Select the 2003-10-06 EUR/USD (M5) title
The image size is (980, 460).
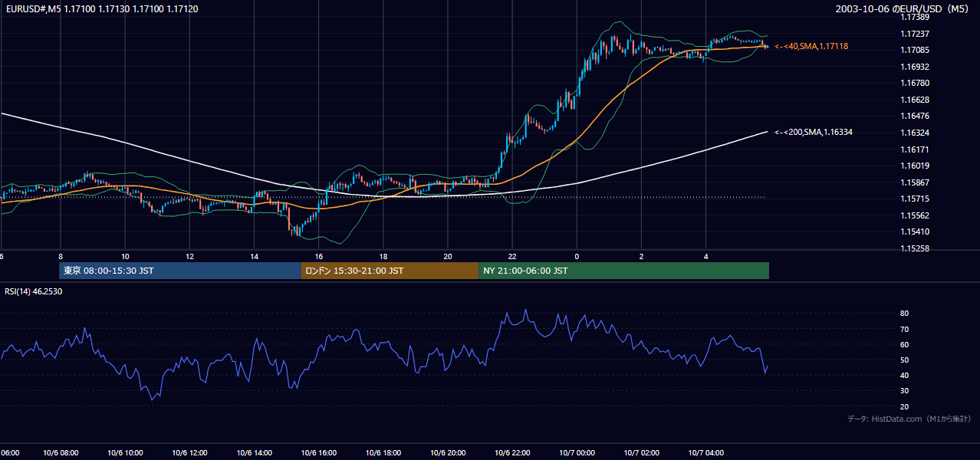click(x=903, y=8)
